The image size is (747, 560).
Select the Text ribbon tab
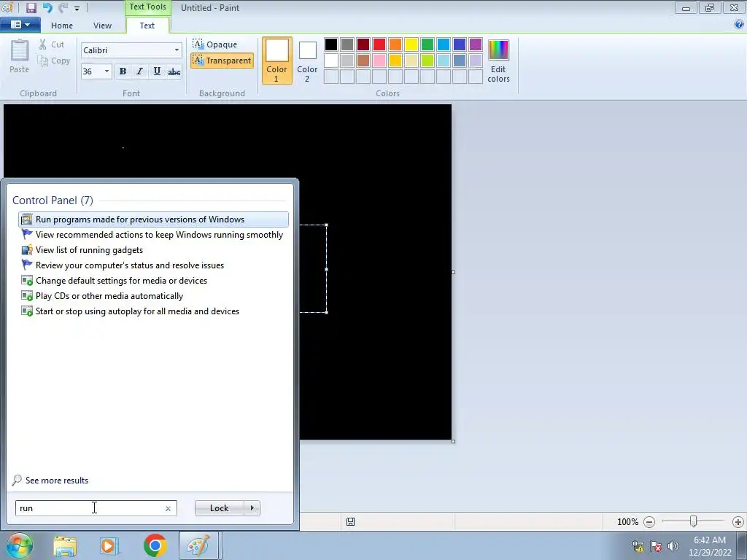147,26
